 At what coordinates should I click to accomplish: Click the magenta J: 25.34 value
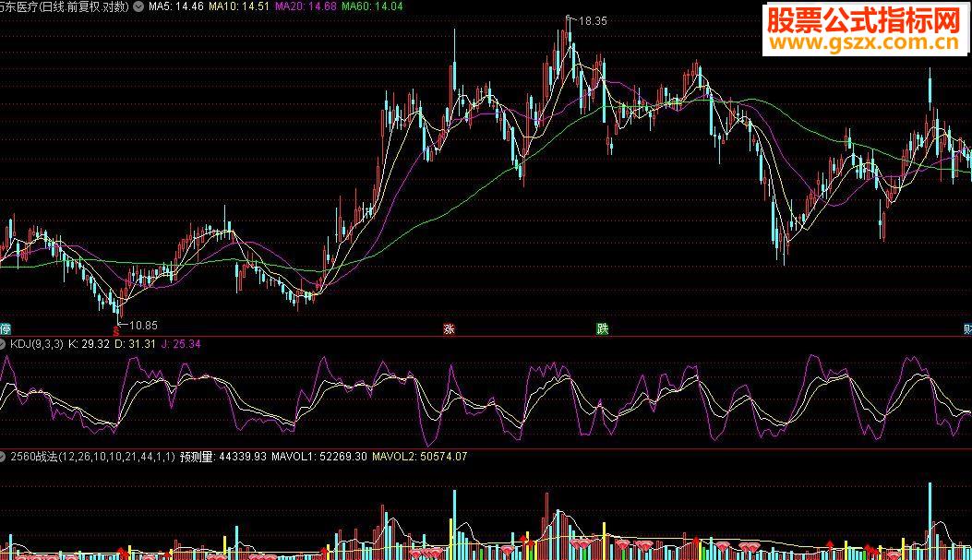click(x=181, y=344)
